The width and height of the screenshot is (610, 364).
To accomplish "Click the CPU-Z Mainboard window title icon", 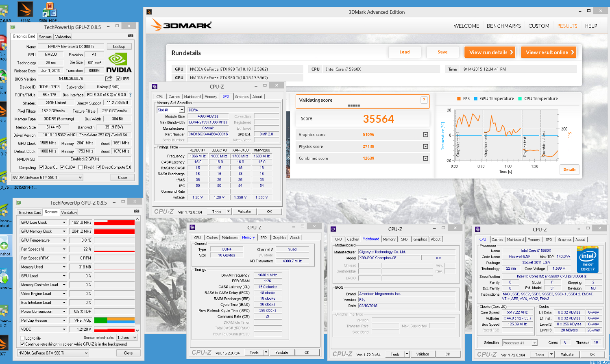I will pos(333,229).
